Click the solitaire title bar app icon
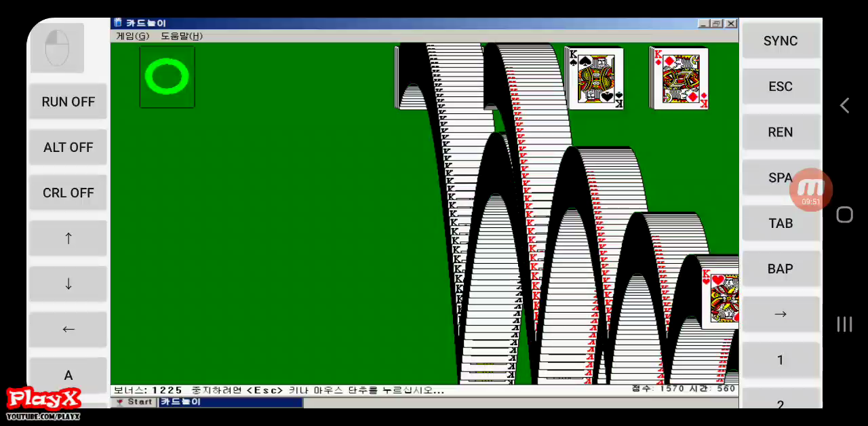Screen dimensions: 868x426 point(118,23)
